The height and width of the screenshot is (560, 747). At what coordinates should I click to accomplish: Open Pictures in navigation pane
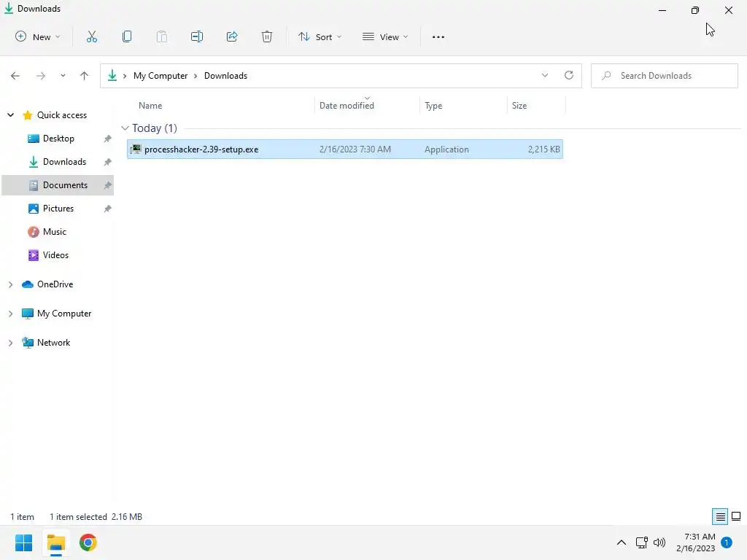click(x=58, y=209)
